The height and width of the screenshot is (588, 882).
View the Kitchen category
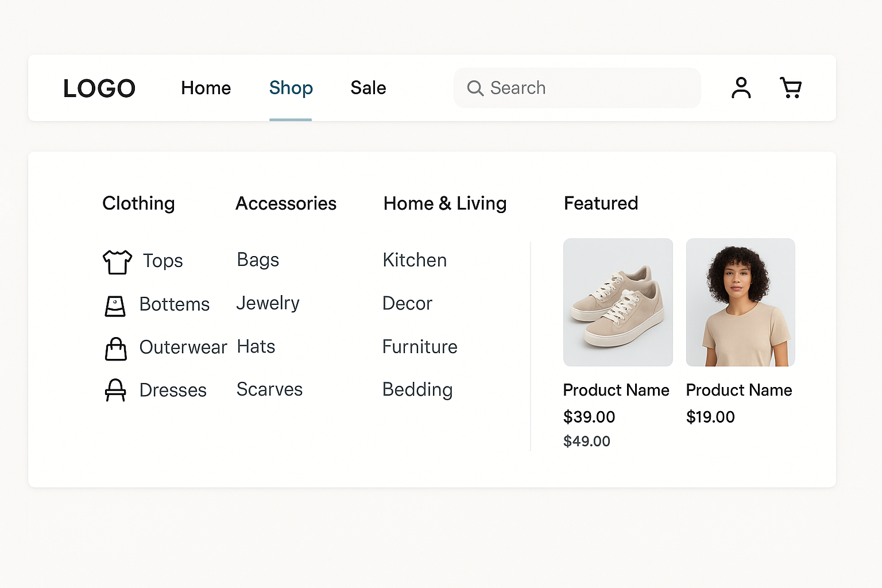[x=415, y=260]
